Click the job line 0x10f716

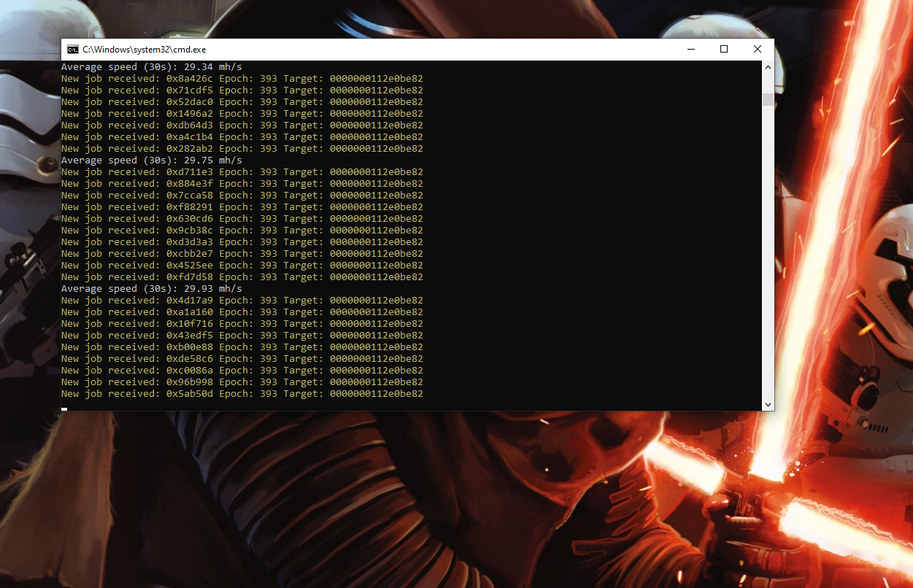tap(242, 324)
